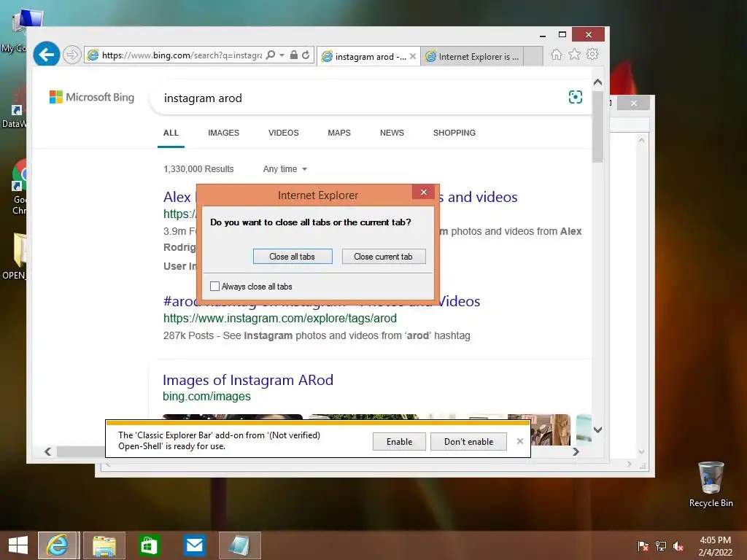Click the vertical scrollbar thumb
Image resolution: width=747 pixels, height=560 pixels.
(598, 125)
